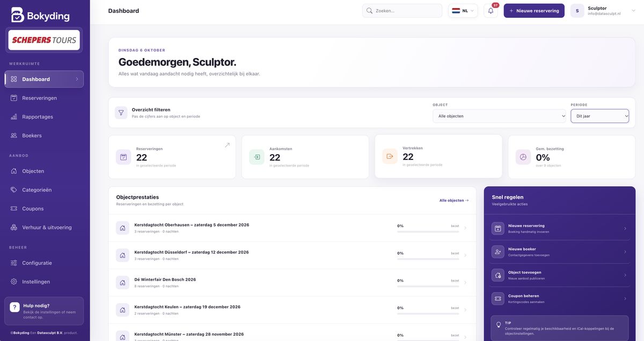Click the Gem. bezetting pie chart icon
The height and width of the screenshot is (341, 644).
pos(523,157)
